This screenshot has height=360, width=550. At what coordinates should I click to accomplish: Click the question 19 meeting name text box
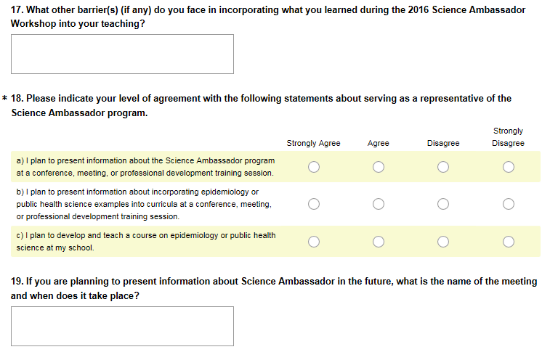click(122, 326)
